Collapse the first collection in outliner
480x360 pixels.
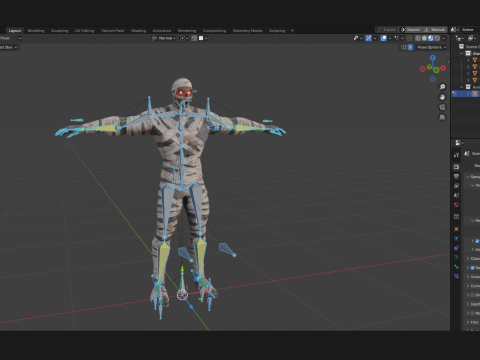click(462, 54)
